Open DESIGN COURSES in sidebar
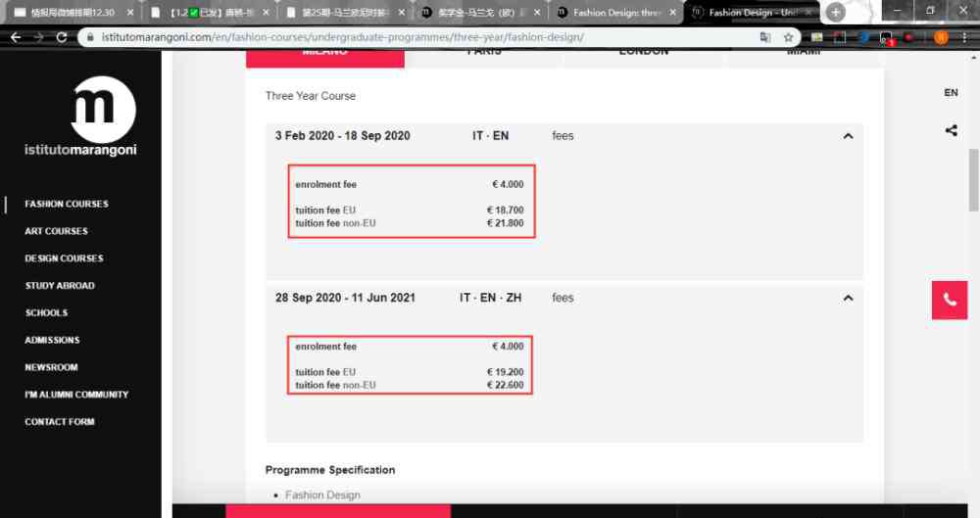This screenshot has height=518, width=980. point(64,259)
